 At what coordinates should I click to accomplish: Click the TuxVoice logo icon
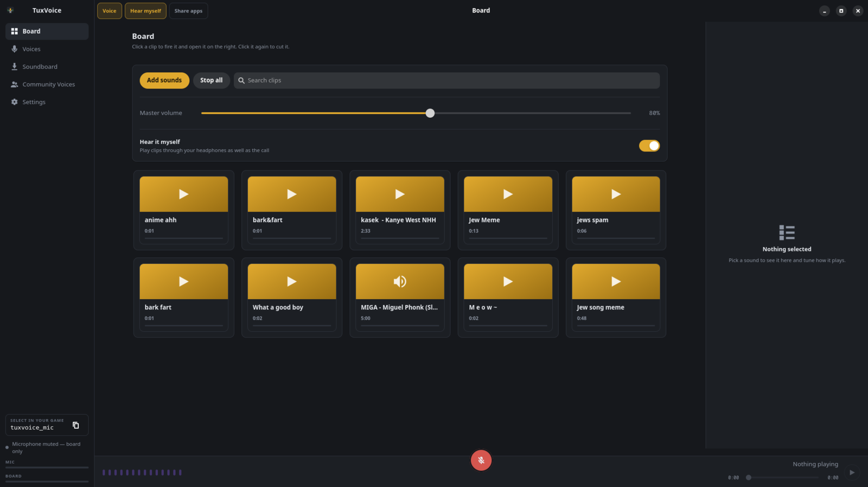[x=10, y=10]
